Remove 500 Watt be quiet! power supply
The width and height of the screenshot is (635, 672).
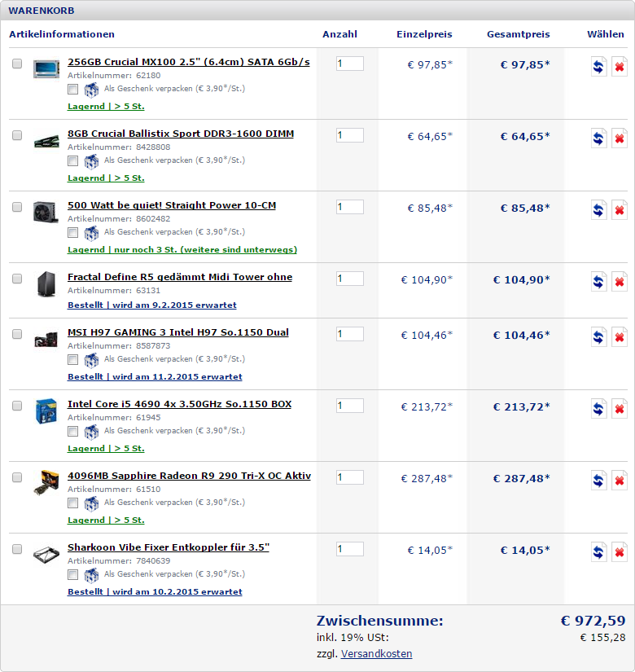pyautogui.click(x=620, y=209)
